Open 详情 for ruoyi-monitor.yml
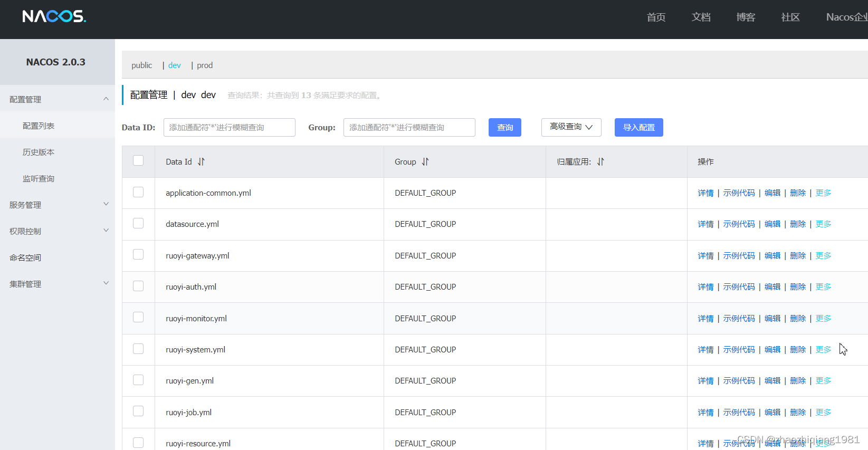 pos(705,319)
